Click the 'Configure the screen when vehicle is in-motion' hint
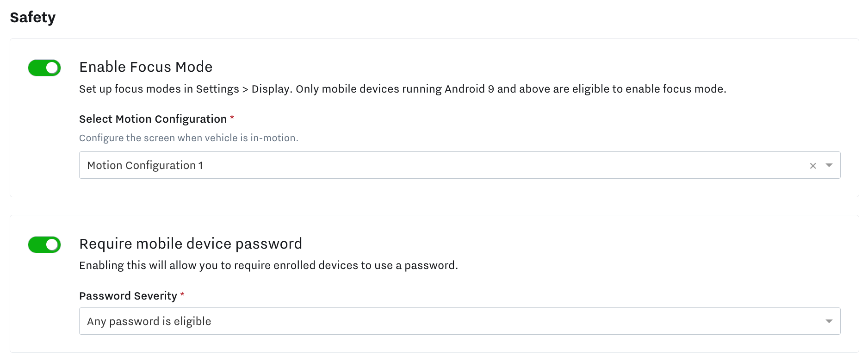This screenshot has width=868, height=363. 189,138
